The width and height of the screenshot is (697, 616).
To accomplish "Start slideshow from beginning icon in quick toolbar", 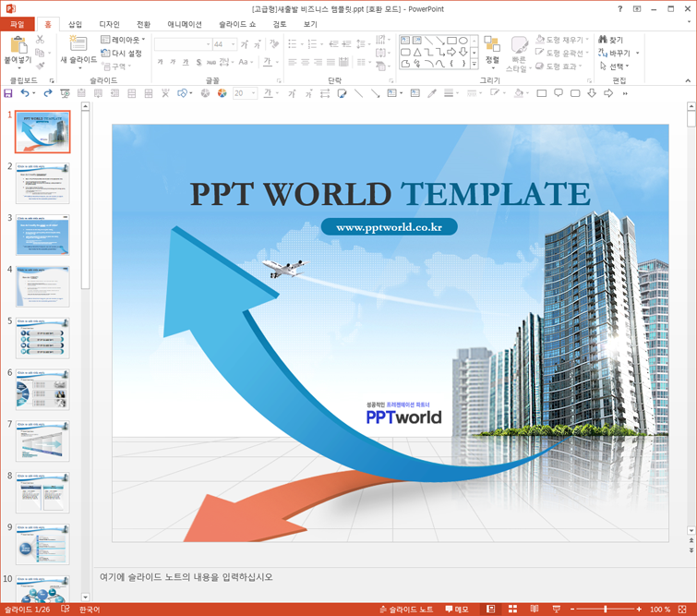I will [65, 93].
